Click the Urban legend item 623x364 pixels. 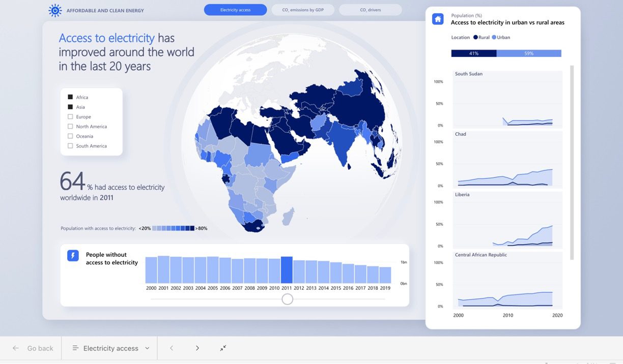(x=501, y=37)
